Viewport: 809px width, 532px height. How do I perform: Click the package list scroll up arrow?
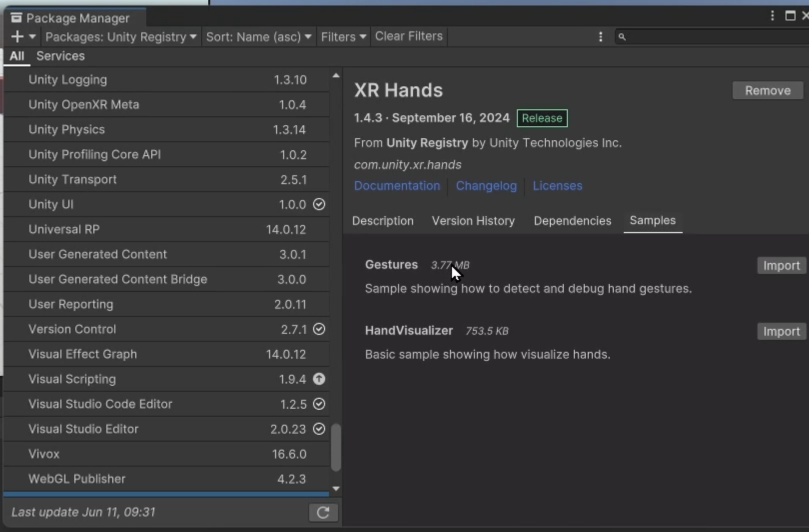point(336,76)
